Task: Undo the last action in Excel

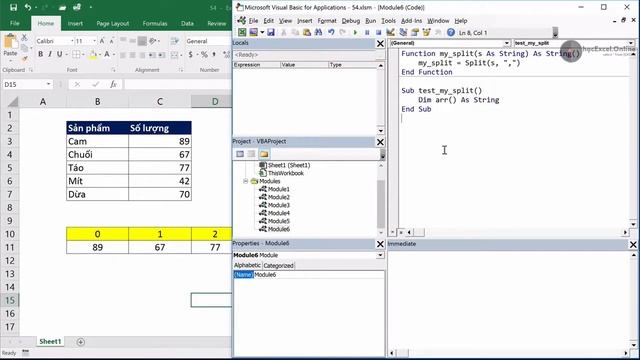Action: (x=28, y=7)
